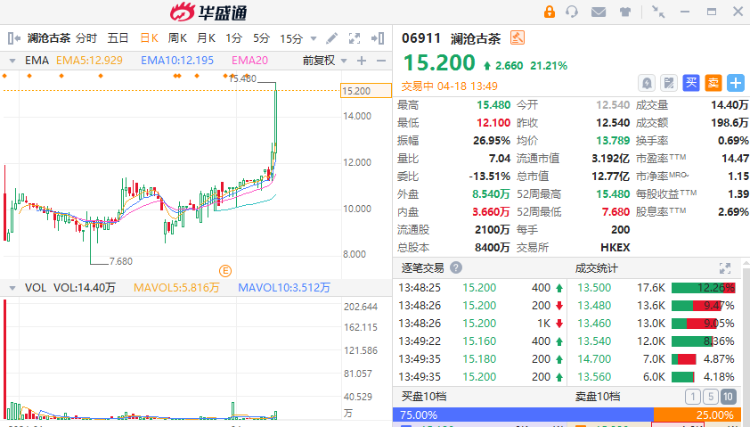Select the 1分 chart tab
This screenshot has height=427, width=750.
[x=234, y=38]
